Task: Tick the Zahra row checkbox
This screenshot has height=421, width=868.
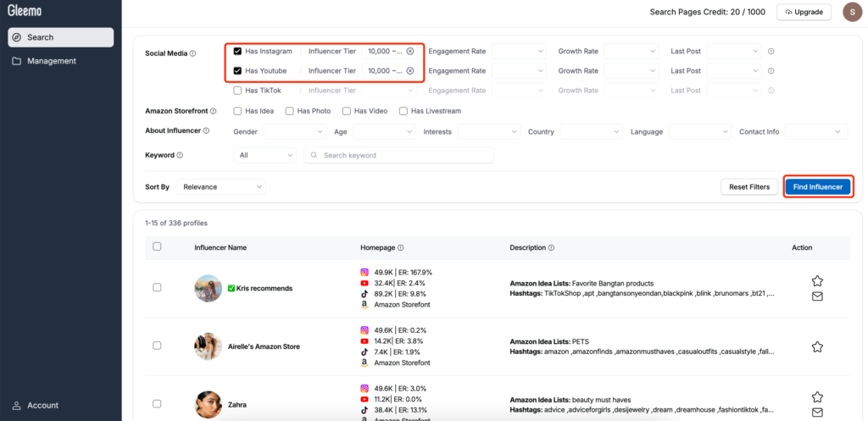Action: 157,404
